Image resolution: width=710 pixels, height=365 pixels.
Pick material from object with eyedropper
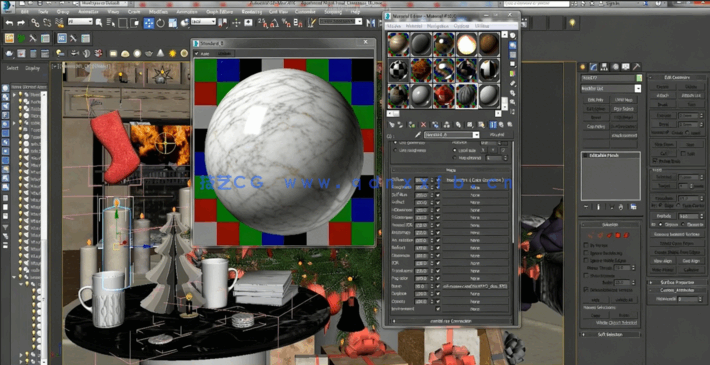click(418, 135)
